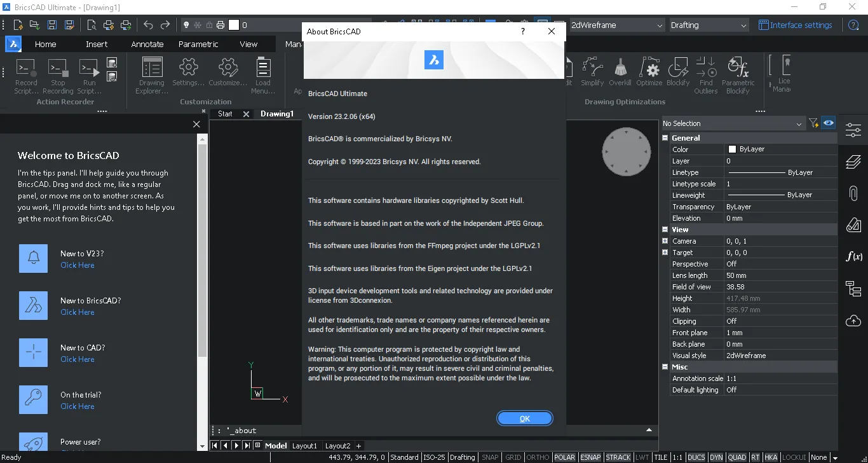
Task: Click the 'Click Here' link under New to CAD?
Action: [x=78, y=359]
